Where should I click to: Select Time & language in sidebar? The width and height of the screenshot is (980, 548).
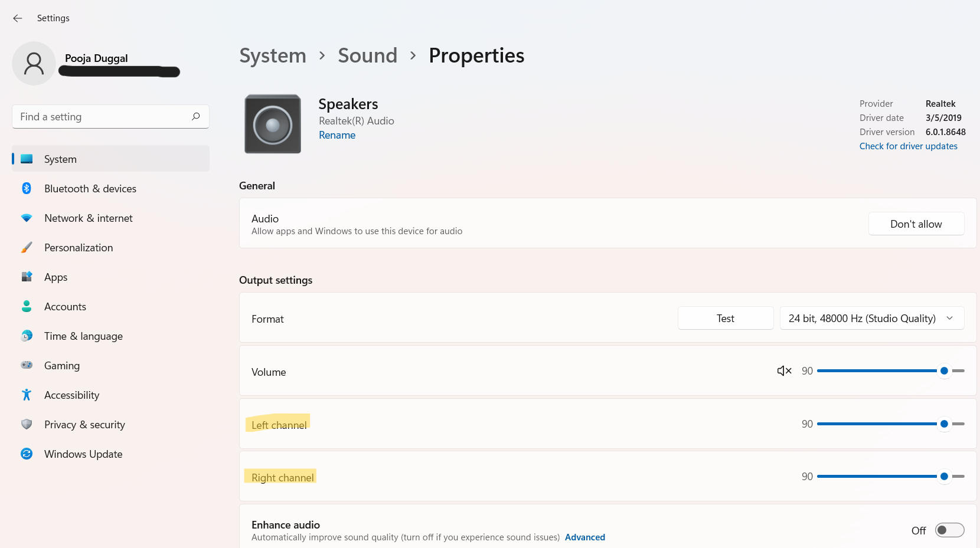83,336
